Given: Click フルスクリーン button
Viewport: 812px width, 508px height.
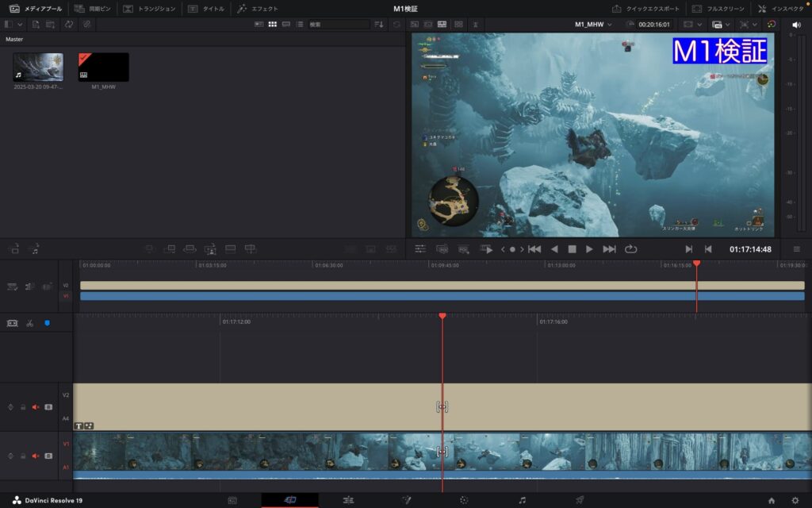Looking at the screenshot, I should pos(718,9).
